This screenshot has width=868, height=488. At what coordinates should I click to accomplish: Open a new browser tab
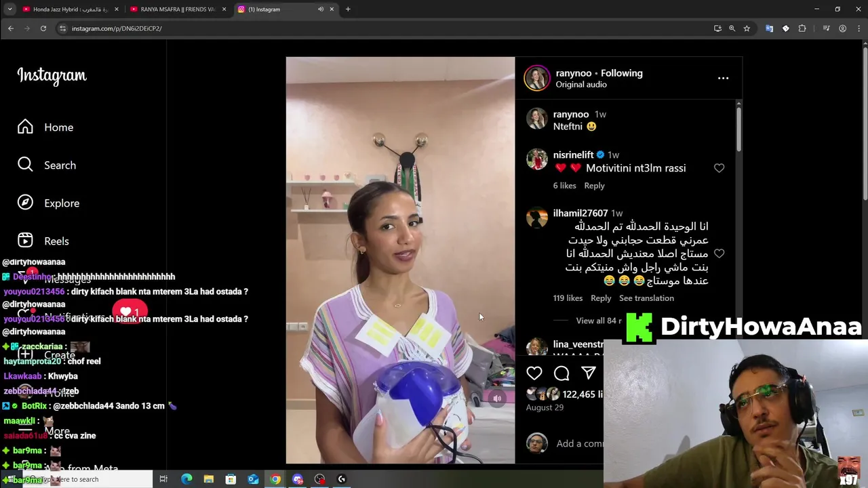(348, 9)
